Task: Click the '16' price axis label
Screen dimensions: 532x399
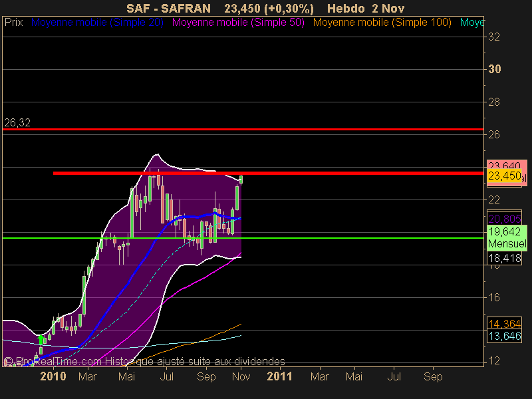Action: [x=494, y=297]
